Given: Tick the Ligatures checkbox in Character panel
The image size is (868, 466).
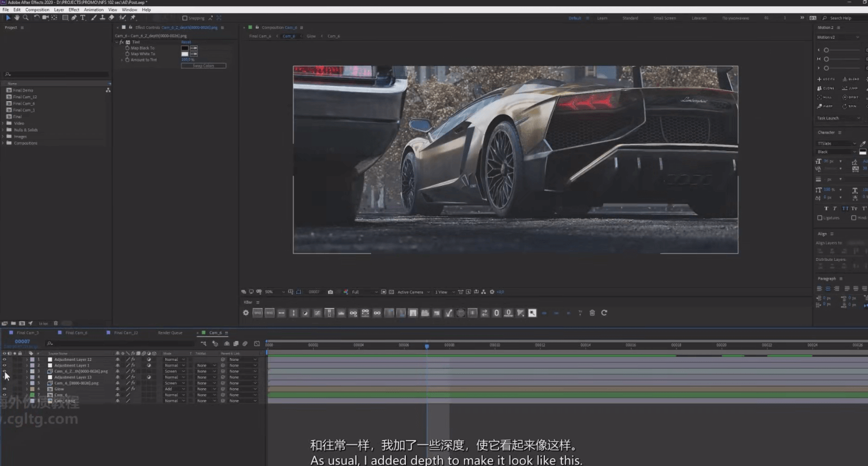Looking at the screenshot, I should click(x=820, y=218).
